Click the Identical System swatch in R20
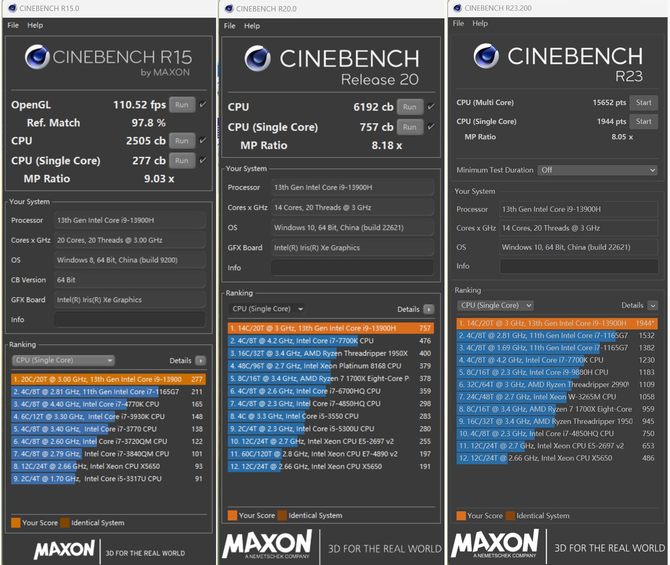This screenshot has width=670, height=565. (282, 515)
